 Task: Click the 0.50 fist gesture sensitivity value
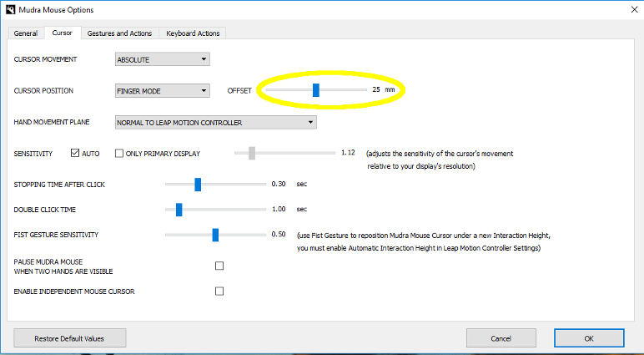click(x=279, y=234)
